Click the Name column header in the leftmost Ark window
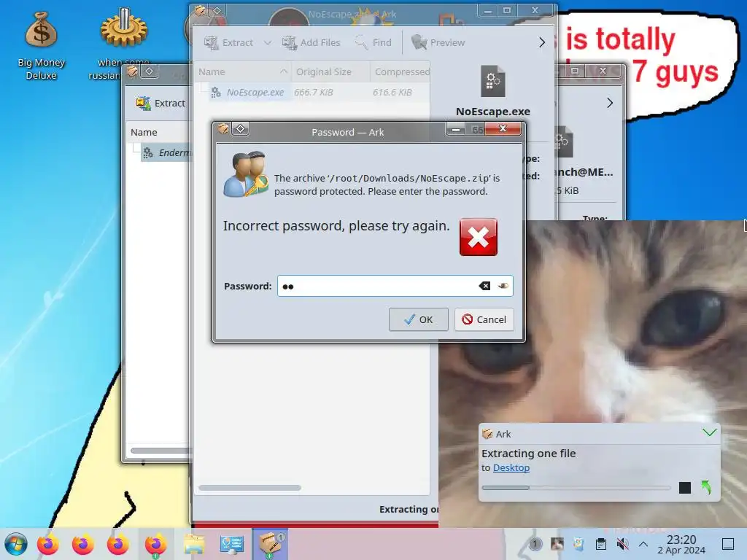The image size is (747, 560). pos(158,133)
